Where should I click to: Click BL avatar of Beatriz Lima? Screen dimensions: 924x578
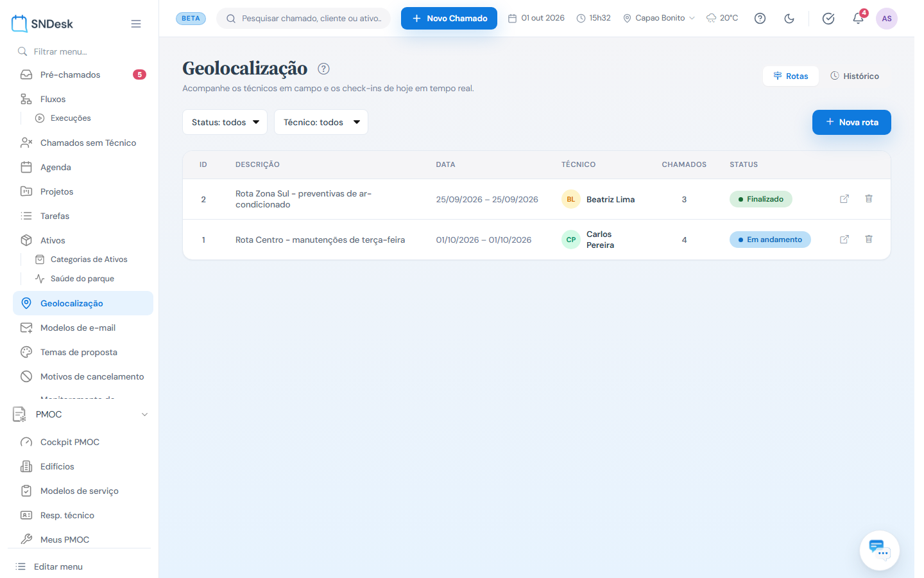(571, 199)
